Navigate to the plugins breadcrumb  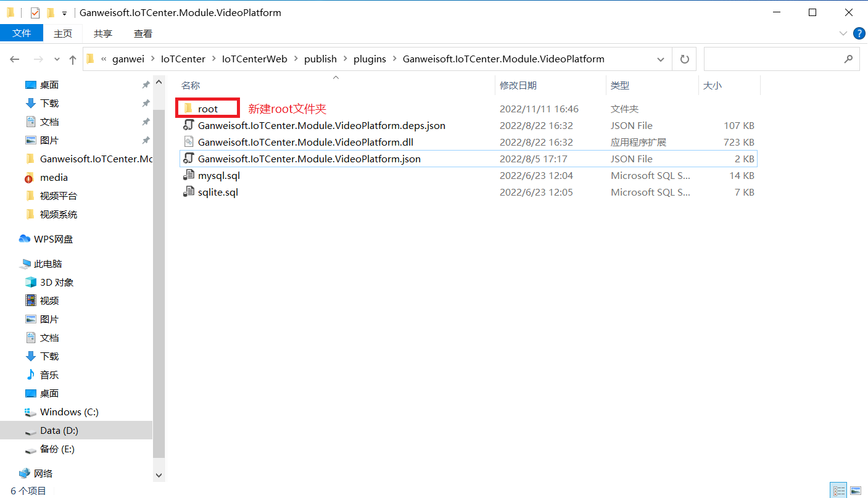pyautogui.click(x=370, y=59)
